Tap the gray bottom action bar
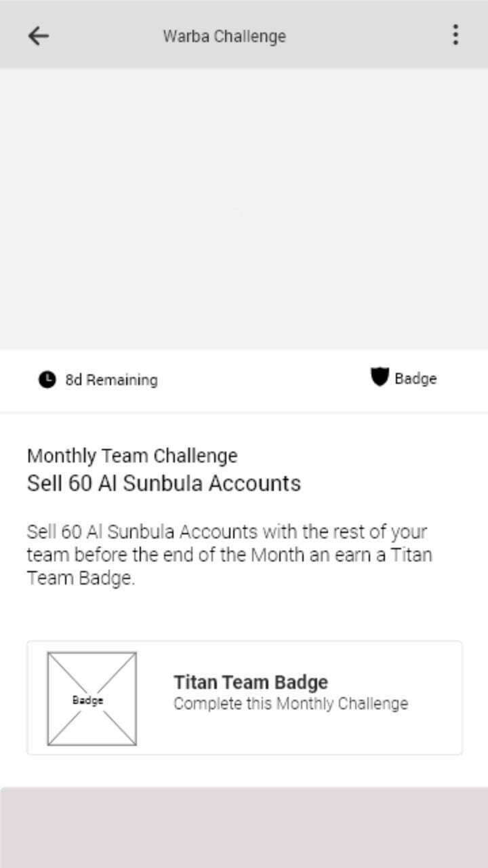This screenshot has height=868, width=488. 244,827
